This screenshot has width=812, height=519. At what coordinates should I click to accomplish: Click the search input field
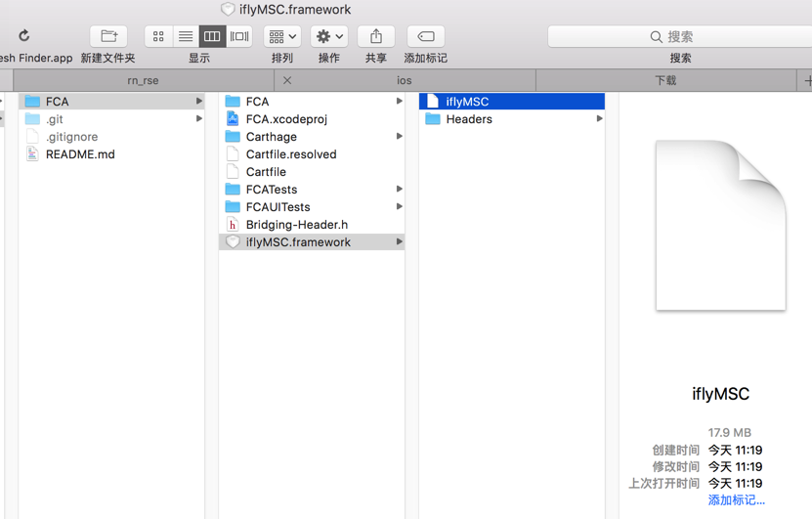pos(679,37)
